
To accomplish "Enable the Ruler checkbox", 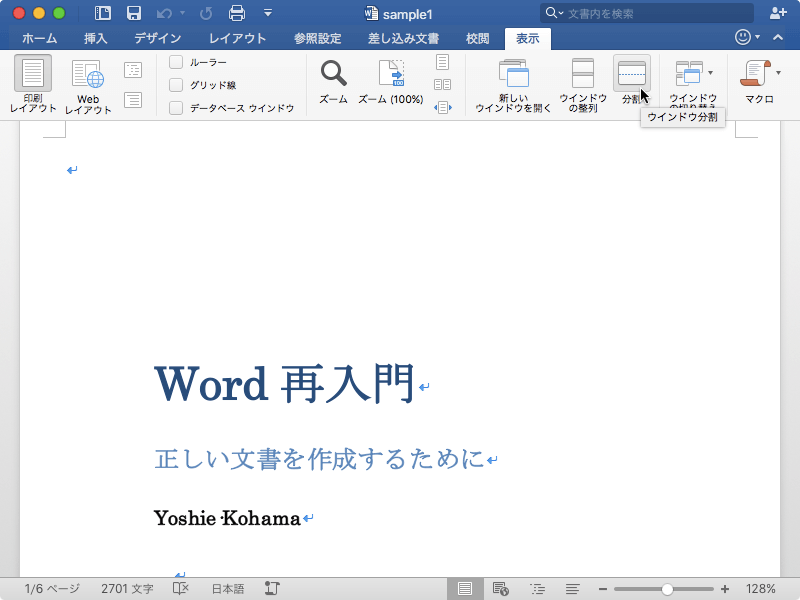I will (176, 62).
